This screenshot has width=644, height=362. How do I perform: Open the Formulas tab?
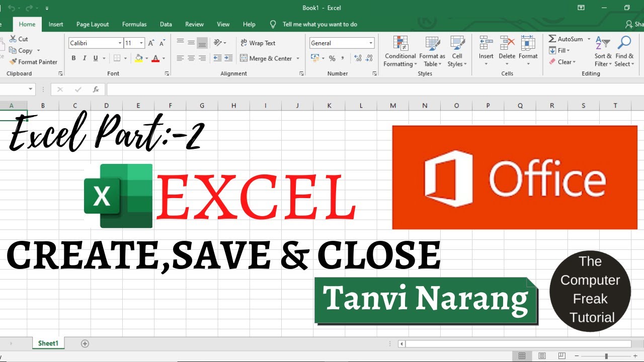(134, 24)
